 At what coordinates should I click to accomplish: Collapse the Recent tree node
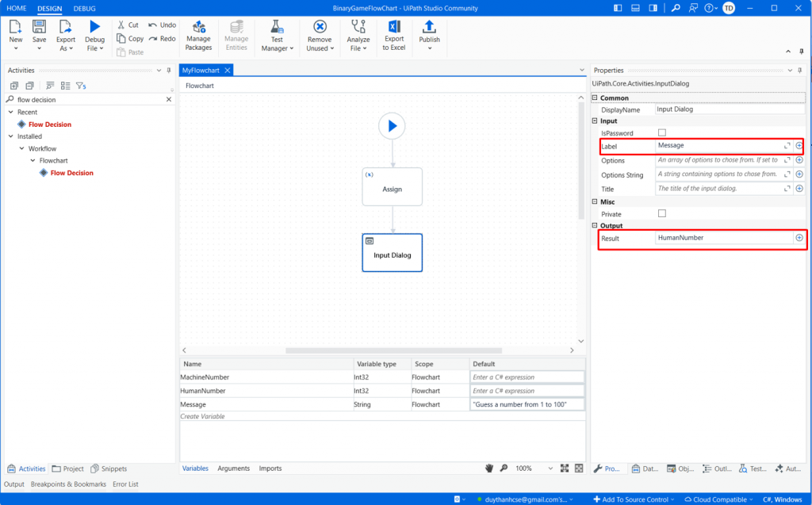click(x=11, y=112)
